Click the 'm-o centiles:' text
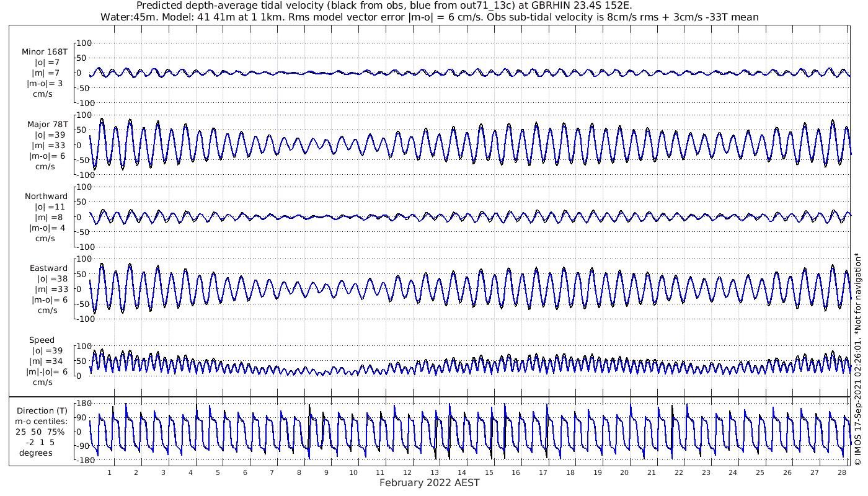The height and width of the screenshot is (496, 868). (x=42, y=421)
